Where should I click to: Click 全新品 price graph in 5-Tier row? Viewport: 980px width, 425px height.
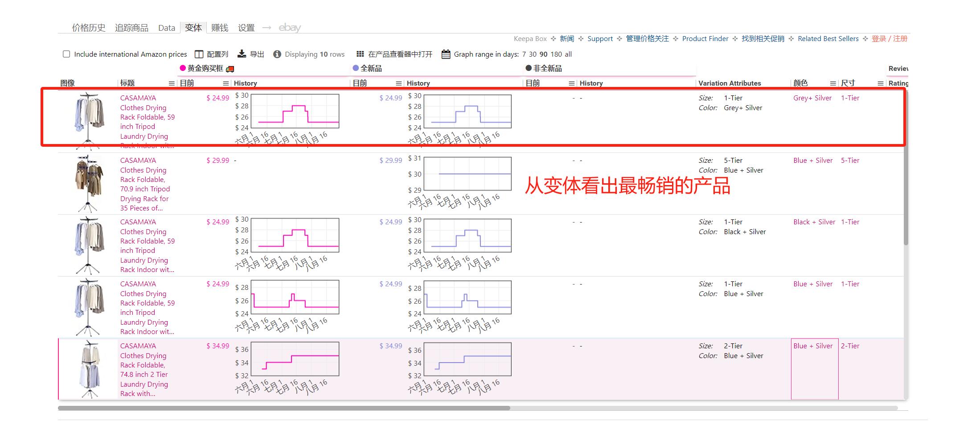[x=467, y=174]
